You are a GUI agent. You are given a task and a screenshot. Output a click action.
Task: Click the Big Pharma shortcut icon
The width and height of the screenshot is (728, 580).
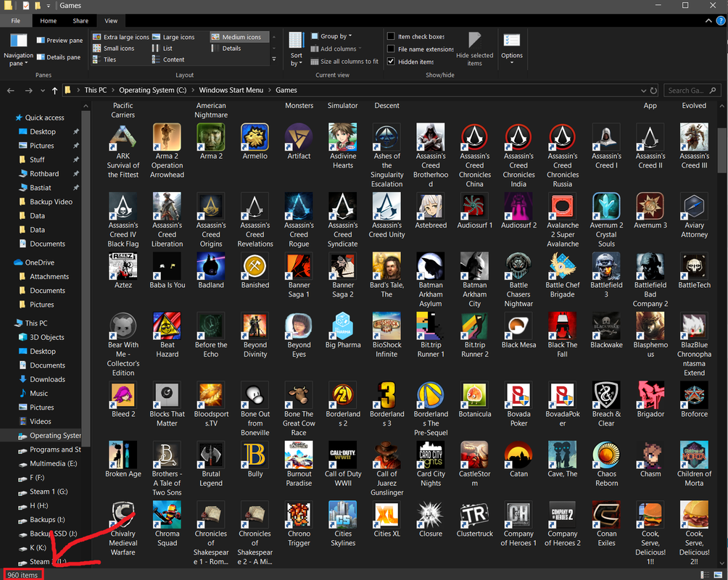[343, 326]
